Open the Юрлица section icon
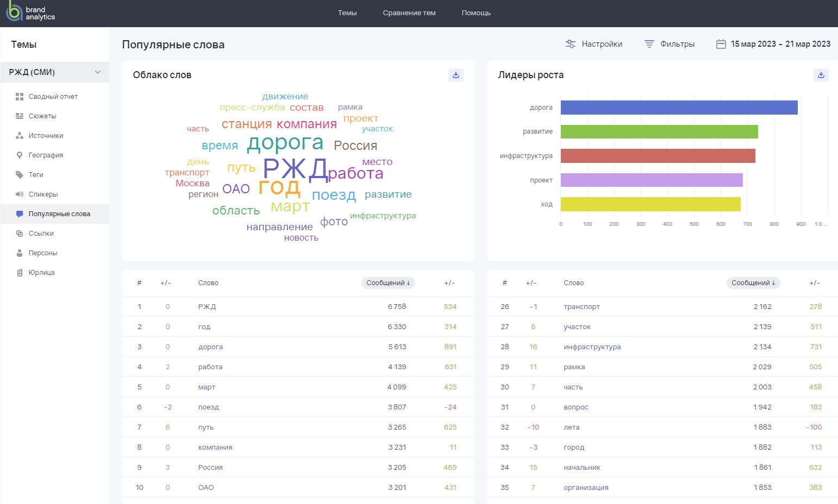 pos(20,272)
